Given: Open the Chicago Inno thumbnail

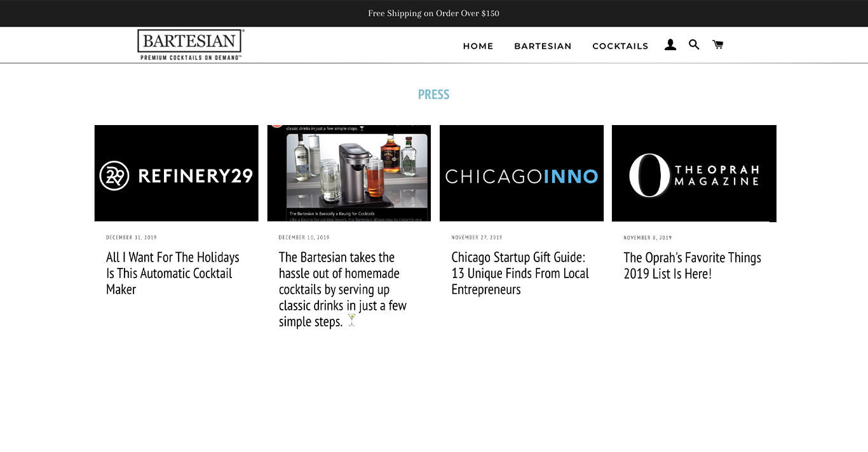Looking at the screenshot, I should pos(522,173).
